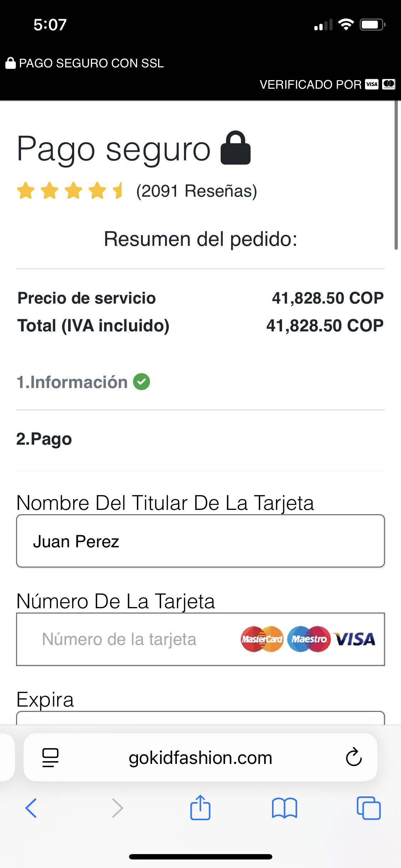Tap the Safari back arrow

pos(31,808)
